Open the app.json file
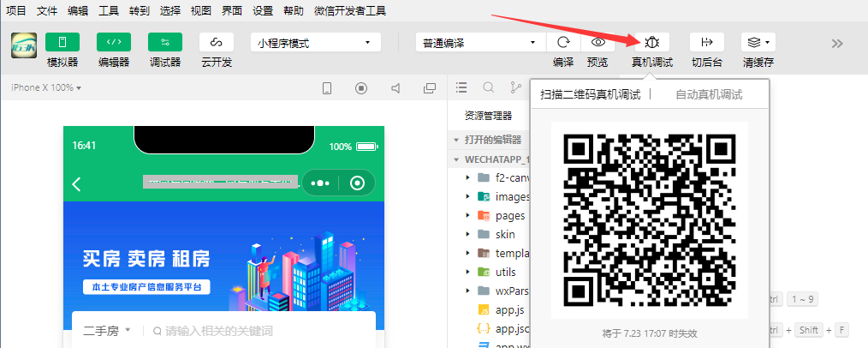Viewport: 868px width, 348px height. coord(502,328)
